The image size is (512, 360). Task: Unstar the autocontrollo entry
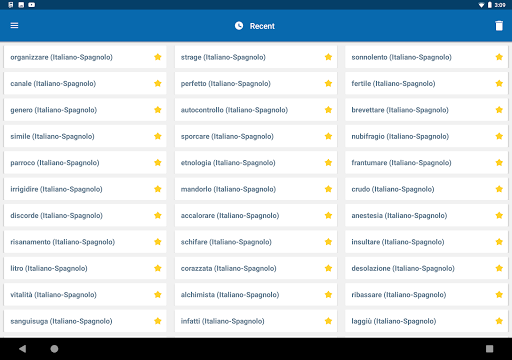[328, 110]
